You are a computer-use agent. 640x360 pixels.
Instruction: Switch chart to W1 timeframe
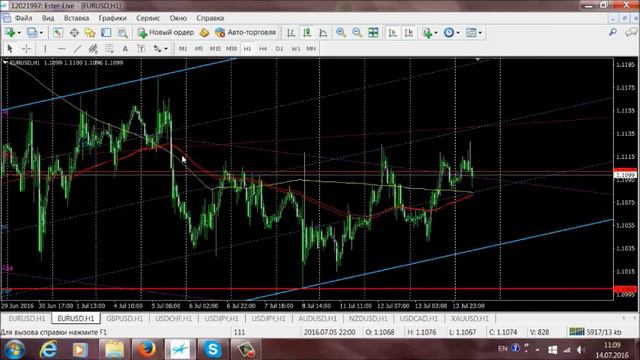(x=296, y=49)
